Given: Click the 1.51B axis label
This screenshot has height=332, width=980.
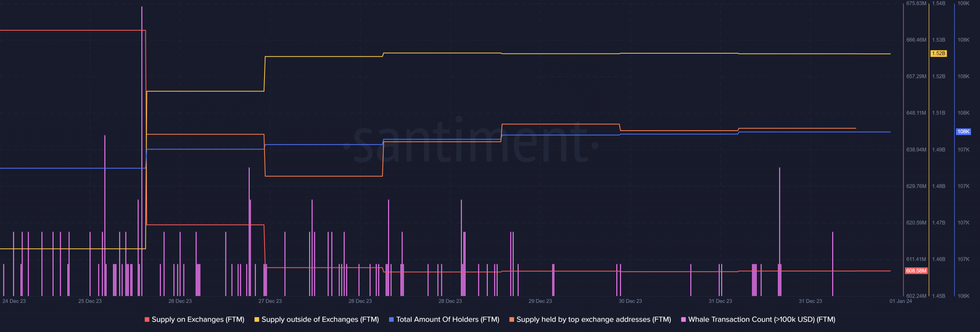Looking at the screenshot, I should (x=938, y=113).
